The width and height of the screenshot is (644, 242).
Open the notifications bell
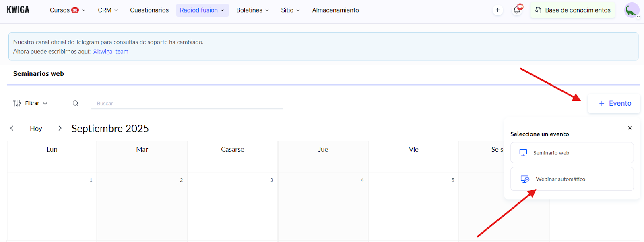click(x=517, y=10)
